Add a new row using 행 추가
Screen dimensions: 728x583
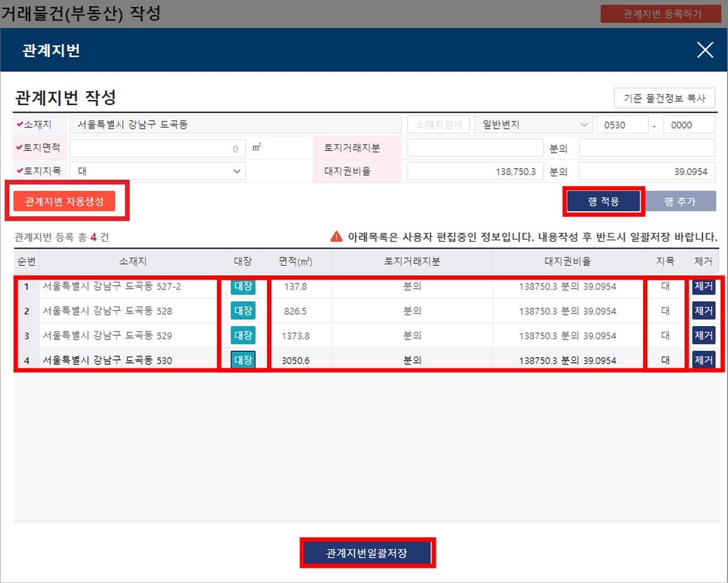coord(682,200)
